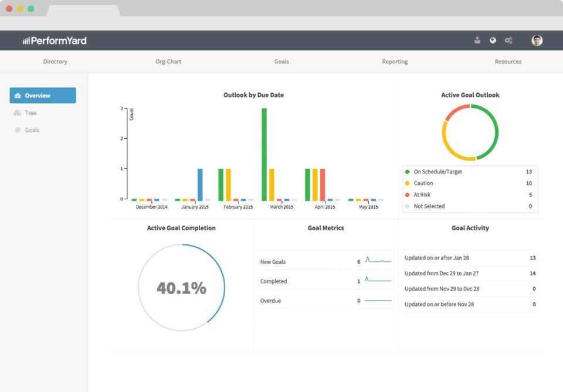Viewport: 563px width, 392px height.
Task: Open the profile avatar in the top right
Action: point(536,40)
